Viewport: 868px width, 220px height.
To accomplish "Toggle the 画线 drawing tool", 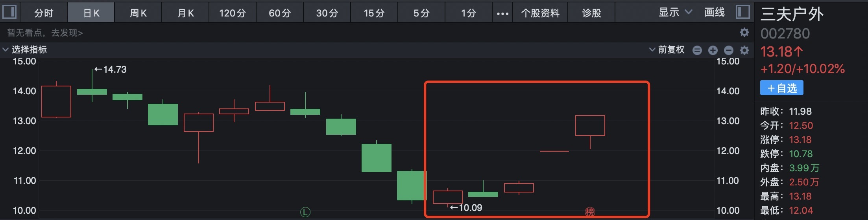I will [x=715, y=12].
